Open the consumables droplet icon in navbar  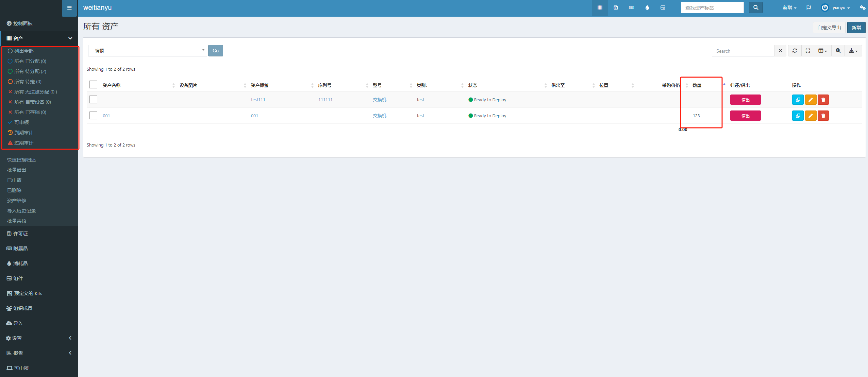pyautogui.click(x=647, y=7)
